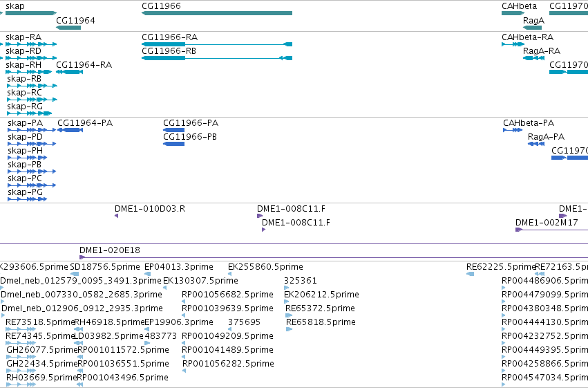The image size is (588, 388).
Task: Open Dmel_neb_012906_0912_2935.3prime label
Action: pyautogui.click(x=82, y=309)
